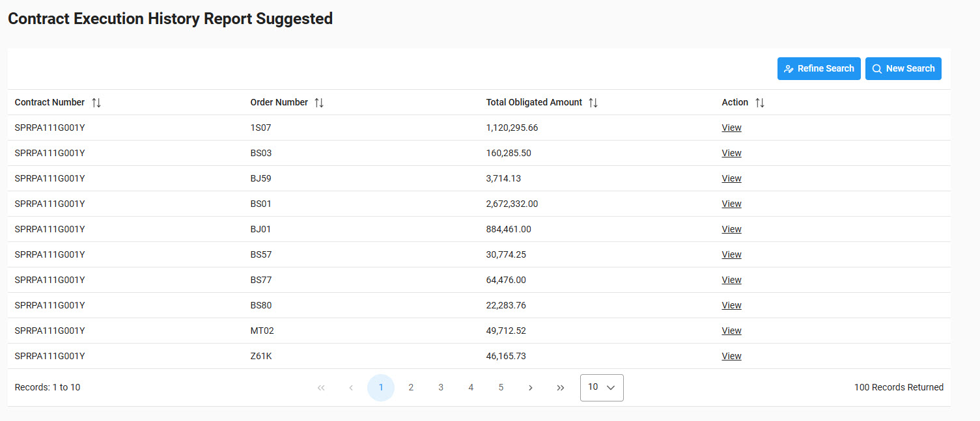
Task: Go to page 3
Action: (x=441, y=388)
